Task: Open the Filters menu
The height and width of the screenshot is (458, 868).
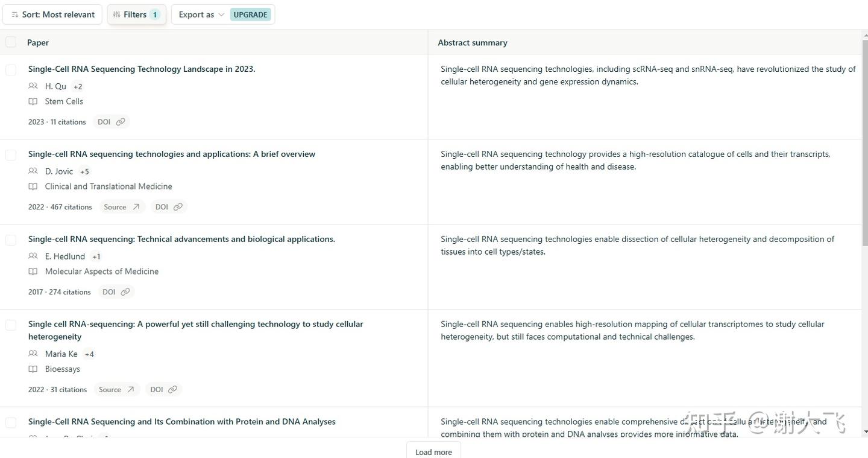Action: pos(136,14)
